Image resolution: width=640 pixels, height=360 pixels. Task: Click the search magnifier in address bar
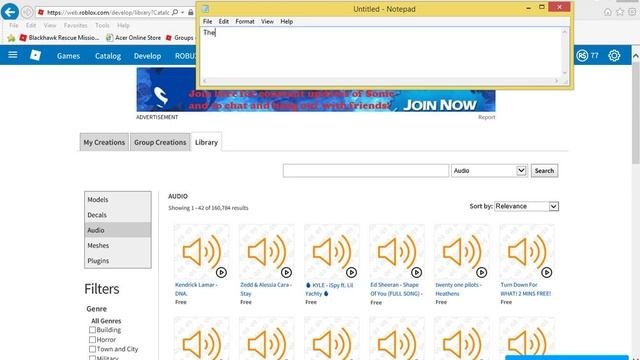(175, 13)
